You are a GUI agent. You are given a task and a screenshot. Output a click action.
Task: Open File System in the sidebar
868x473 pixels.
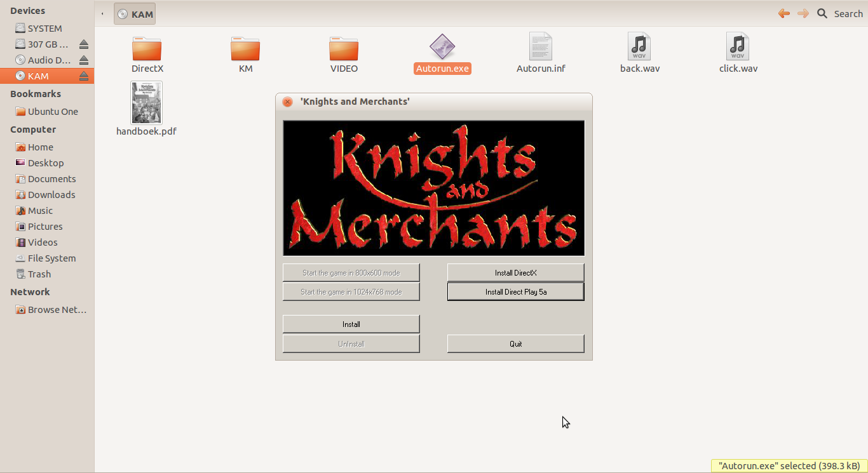point(47,258)
